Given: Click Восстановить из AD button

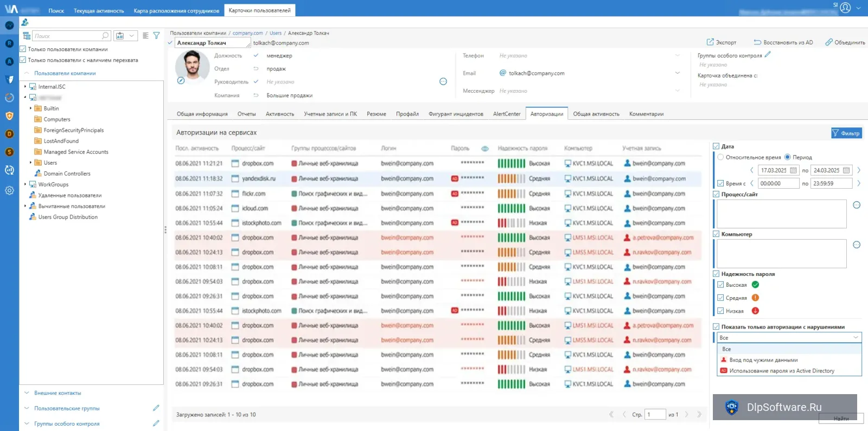Looking at the screenshot, I should (783, 42).
